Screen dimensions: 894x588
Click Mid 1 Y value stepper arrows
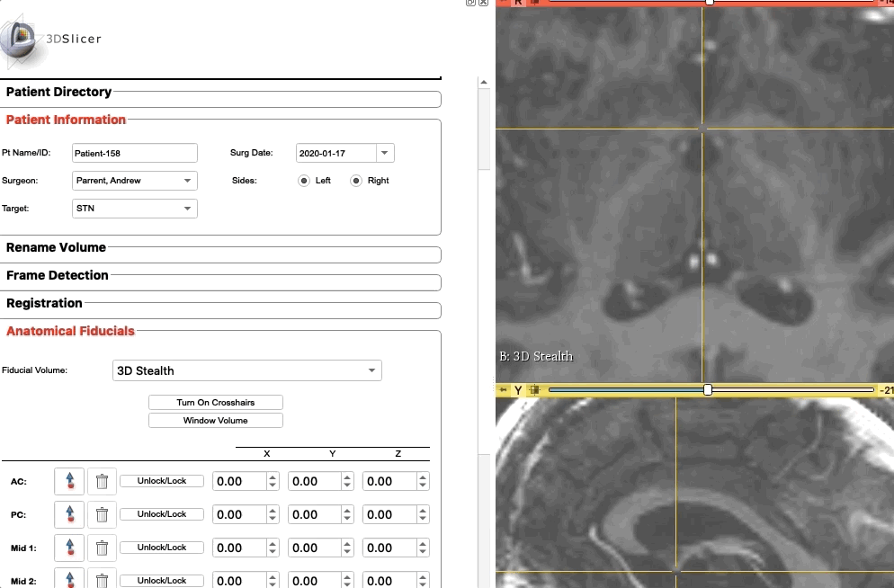point(347,548)
